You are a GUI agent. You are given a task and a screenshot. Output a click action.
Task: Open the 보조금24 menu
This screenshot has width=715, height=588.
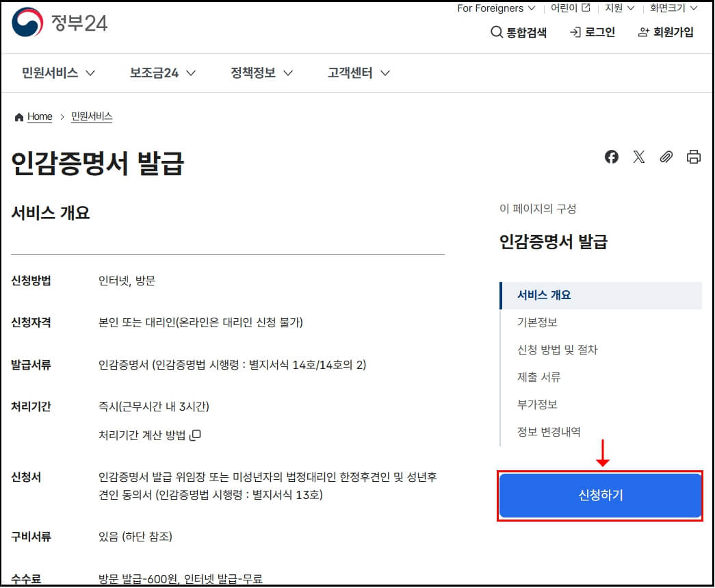155,73
